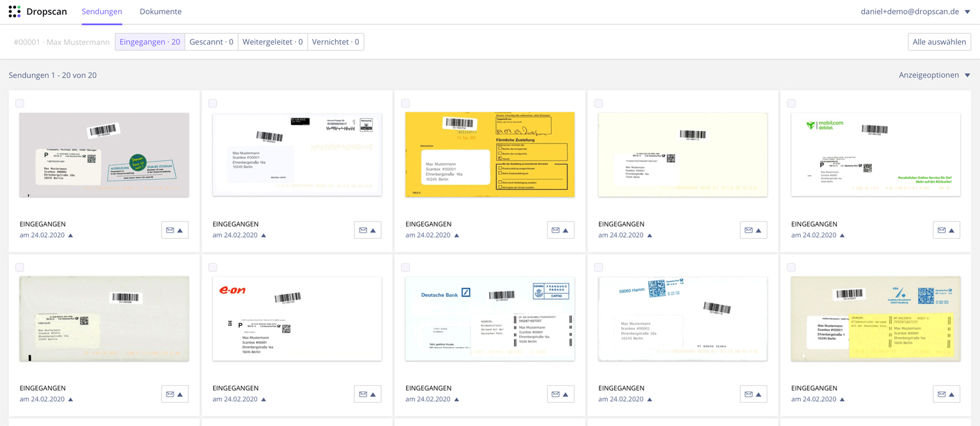
Task: Click envelope action button on 59060 Hamm letter
Action: click(753, 394)
